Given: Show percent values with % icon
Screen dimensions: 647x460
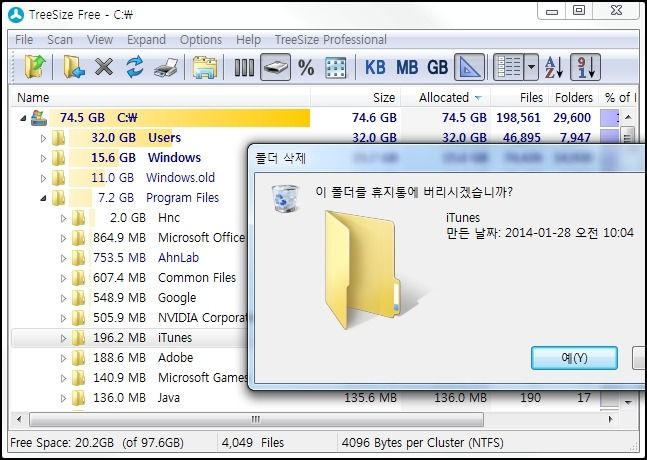Looking at the screenshot, I should point(306,67).
